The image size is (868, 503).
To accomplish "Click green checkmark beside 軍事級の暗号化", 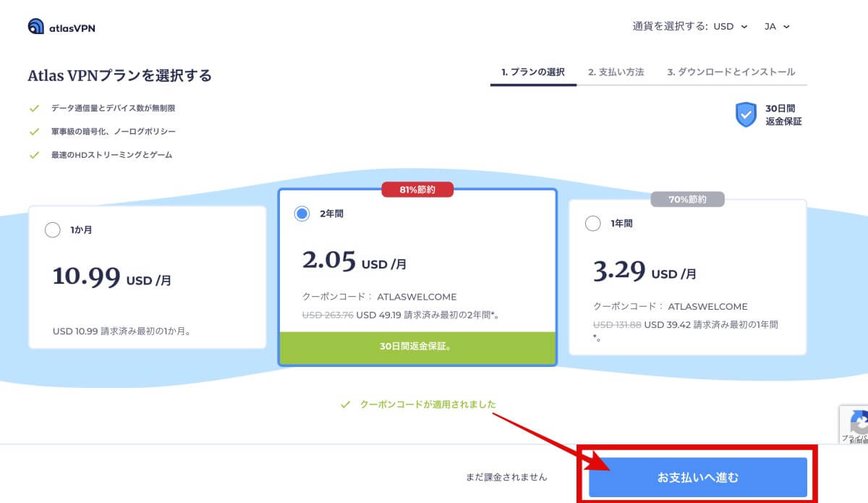I will tap(33, 132).
